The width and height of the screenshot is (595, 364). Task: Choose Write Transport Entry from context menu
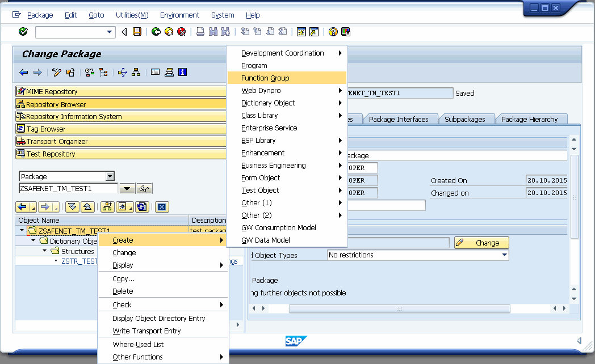[163, 331]
